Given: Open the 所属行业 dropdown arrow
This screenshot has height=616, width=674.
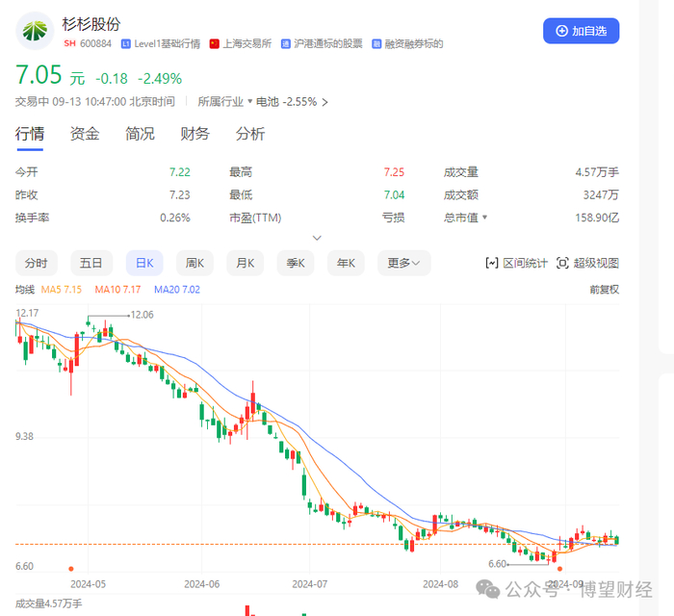Looking at the screenshot, I should [249, 101].
